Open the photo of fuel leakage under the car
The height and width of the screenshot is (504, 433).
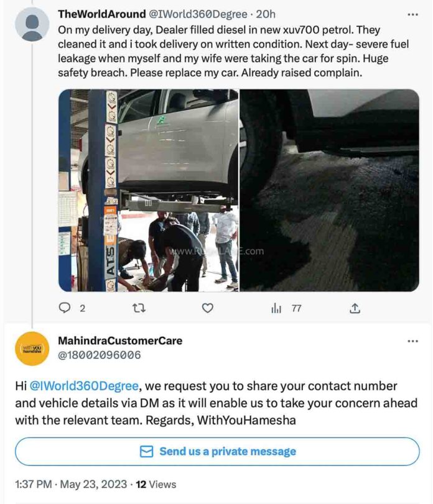click(x=330, y=190)
